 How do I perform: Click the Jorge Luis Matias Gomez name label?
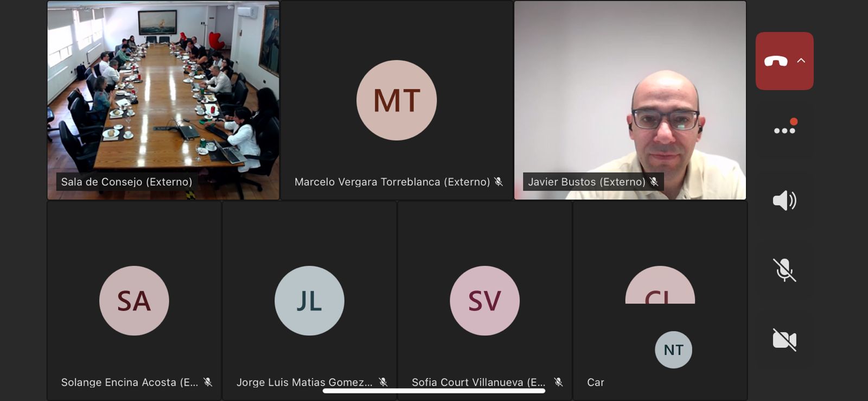(x=305, y=382)
